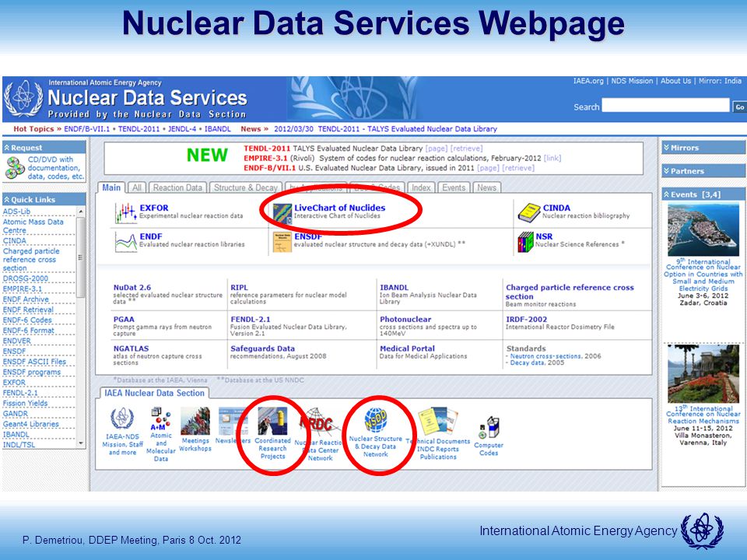
Task: Select the Main tab
Action: [x=111, y=187]
